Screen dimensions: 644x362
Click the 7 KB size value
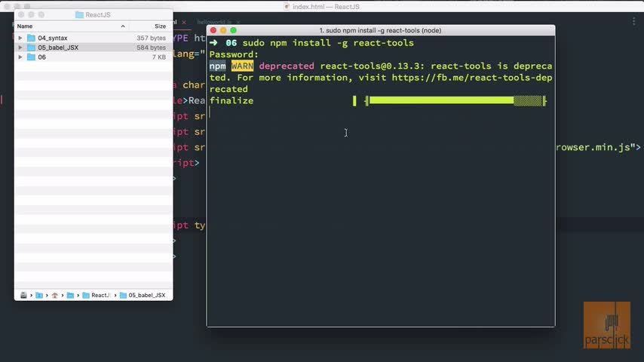coord(159,57)
